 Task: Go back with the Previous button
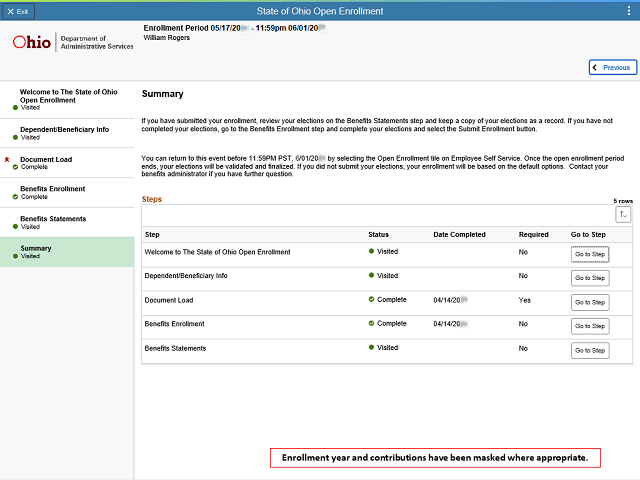click(x=613, y=67)
